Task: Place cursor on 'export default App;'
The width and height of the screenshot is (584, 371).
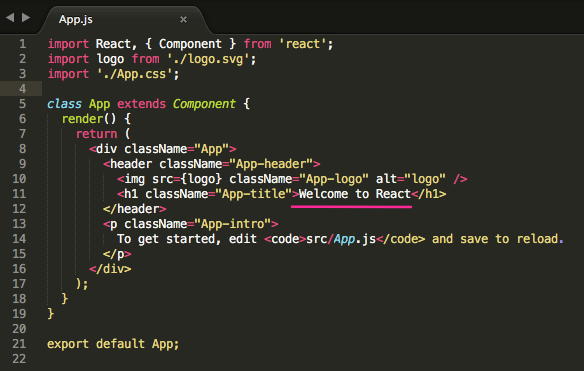Action: coord(113,344)
